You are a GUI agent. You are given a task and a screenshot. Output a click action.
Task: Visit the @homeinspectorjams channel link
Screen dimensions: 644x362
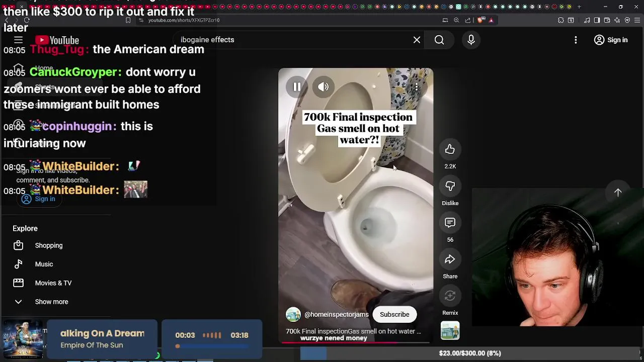(337, 315)
